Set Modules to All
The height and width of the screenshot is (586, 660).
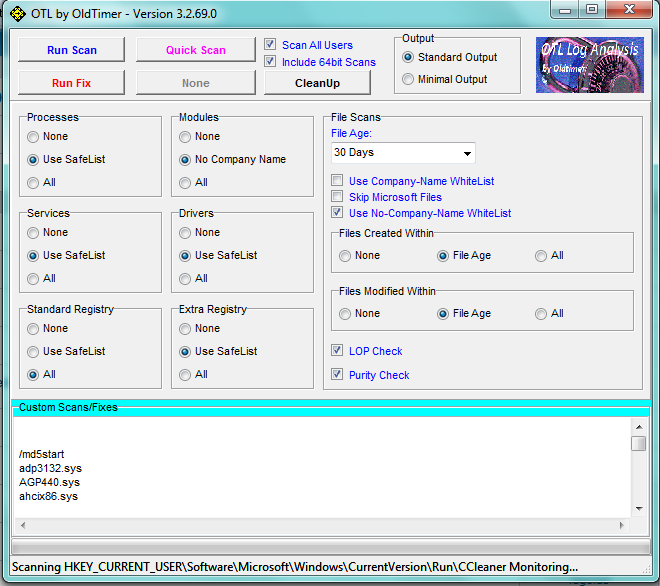185,183
